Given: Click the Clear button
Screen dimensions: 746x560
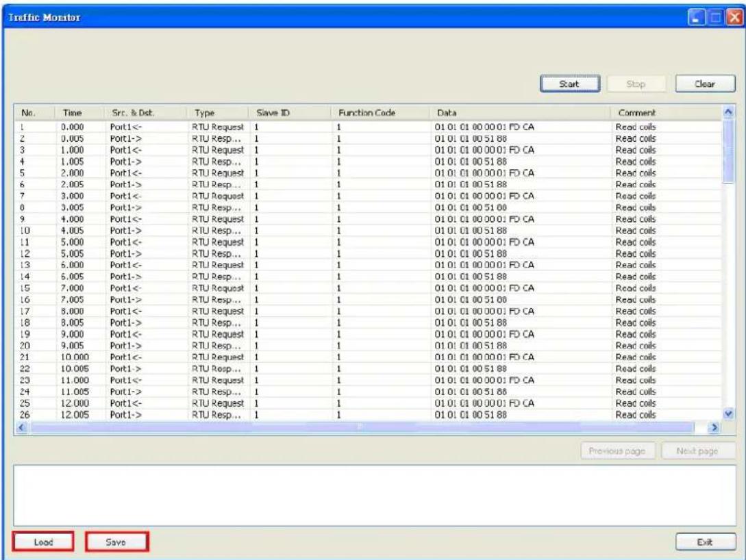Looking at the screenshot, I should pos(705,84).
